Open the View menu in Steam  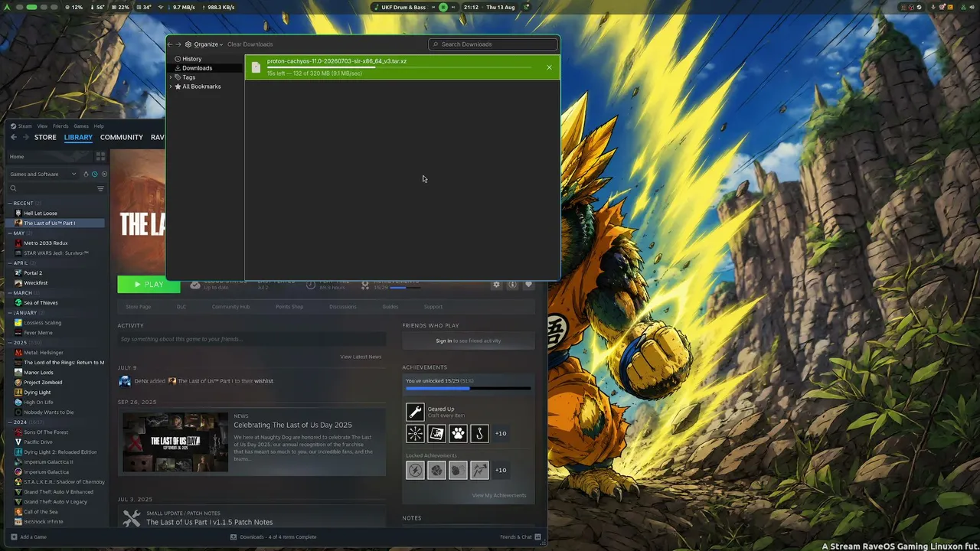click(x=42, y=126)
